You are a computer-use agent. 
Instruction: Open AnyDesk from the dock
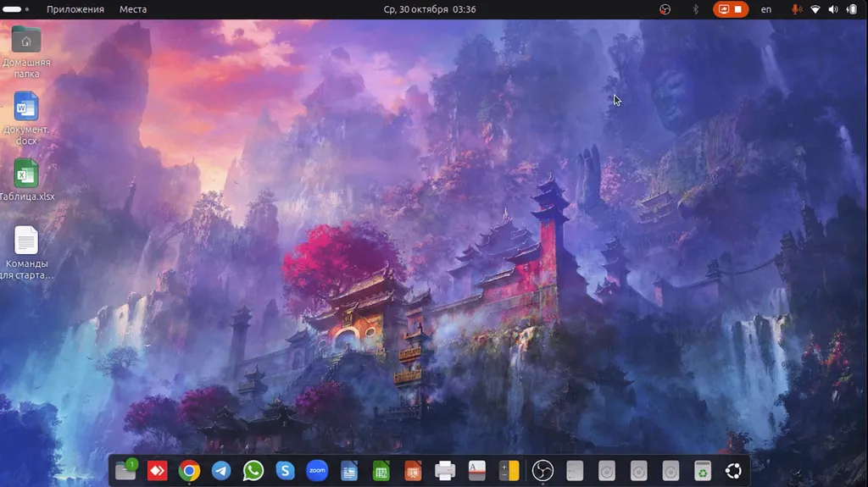coord(158,470)
